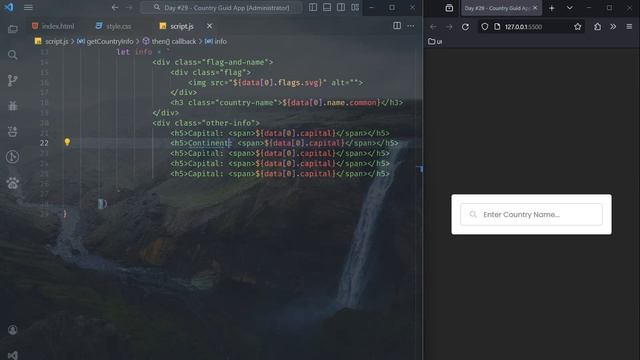Click the other-info div code line
The width and height of the screenshot is (640, 360).
coord(206,123)
